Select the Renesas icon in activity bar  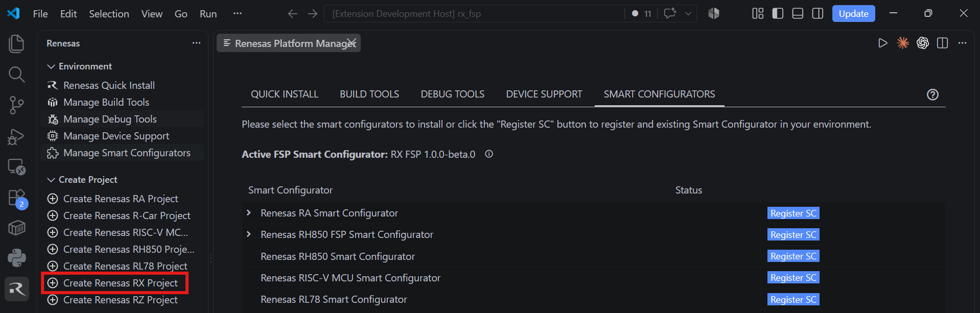(x=16, y=289)
